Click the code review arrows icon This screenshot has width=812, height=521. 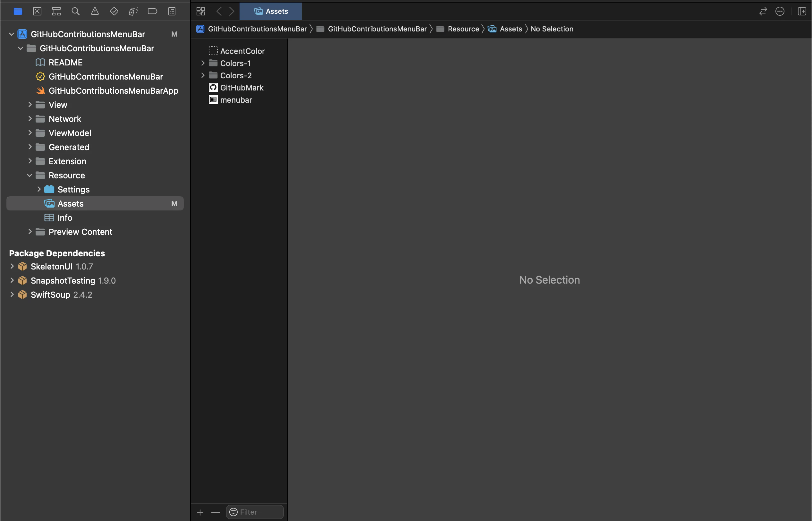[x=763, y=11]
